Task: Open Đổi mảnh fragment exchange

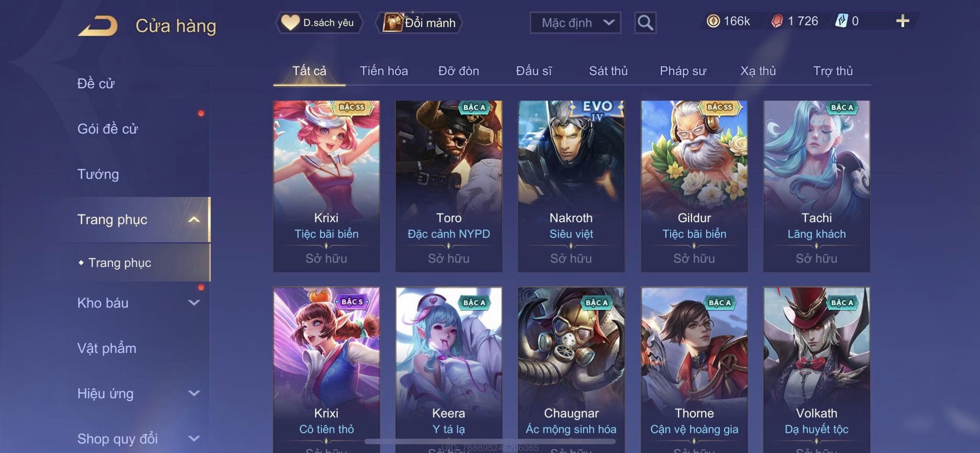Action: (420, 23)
